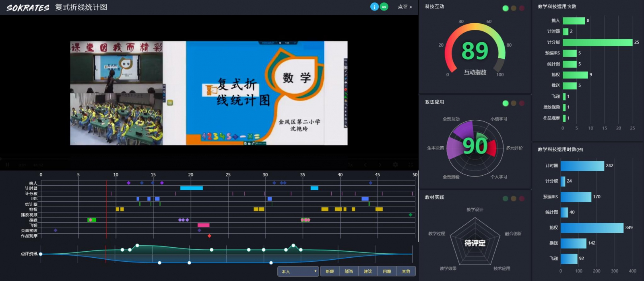
Task: Click the previous arrow in video controls
Action: pyautogui.click(x=365, y=164)
